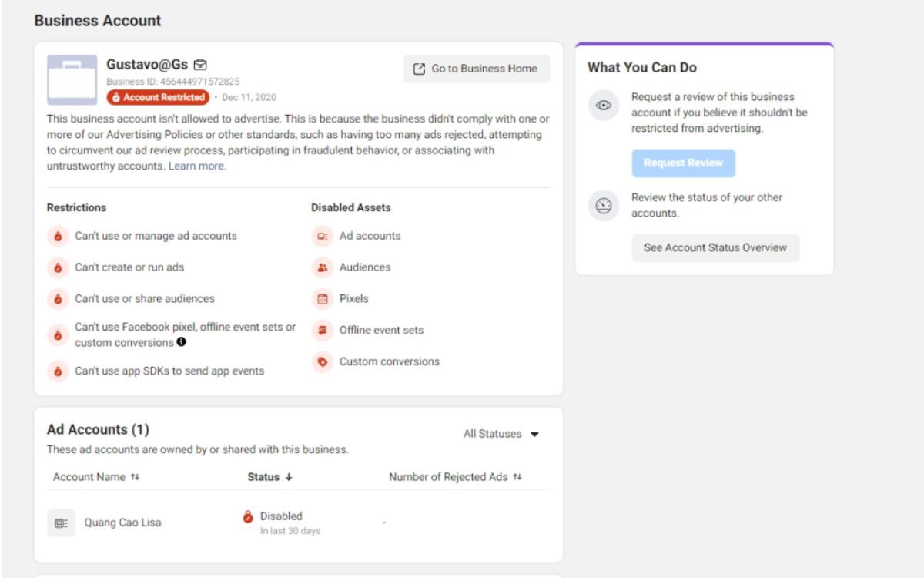The height and width of the screenshot is (578, 924).
Task: Click the gauge icon for account status
Action: pos(604,207)
